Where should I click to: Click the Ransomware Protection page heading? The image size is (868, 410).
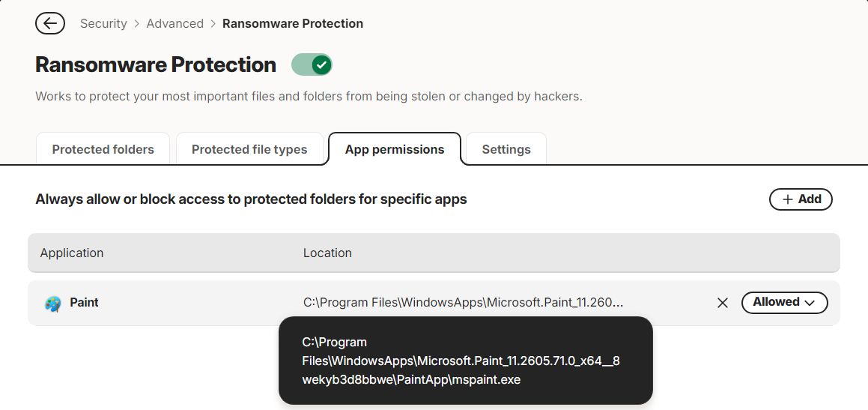pyautogui.click(x=156, y=64)
